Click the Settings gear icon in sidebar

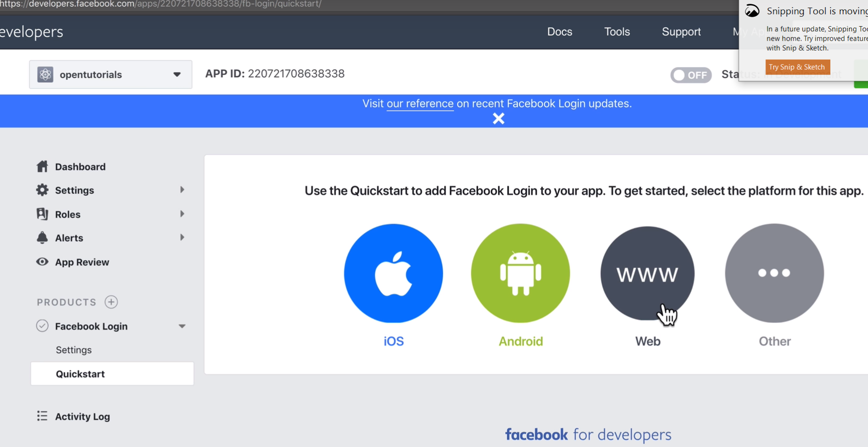(42, 190)
